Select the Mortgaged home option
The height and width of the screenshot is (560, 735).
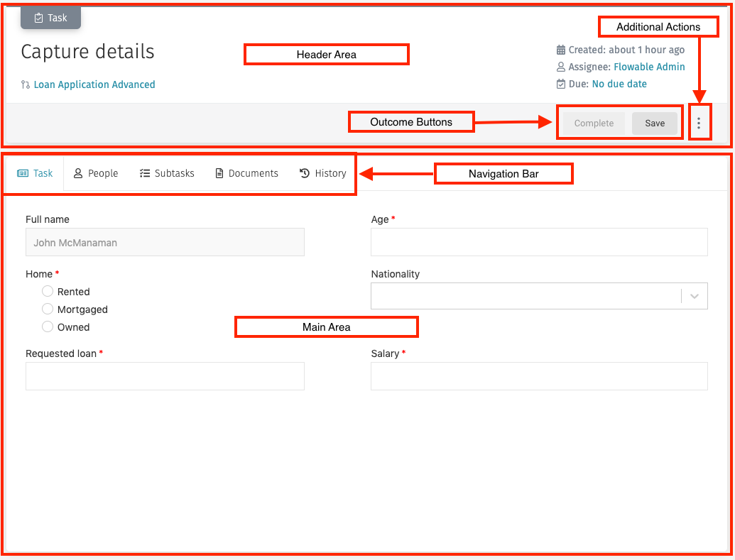coord(48,309)
